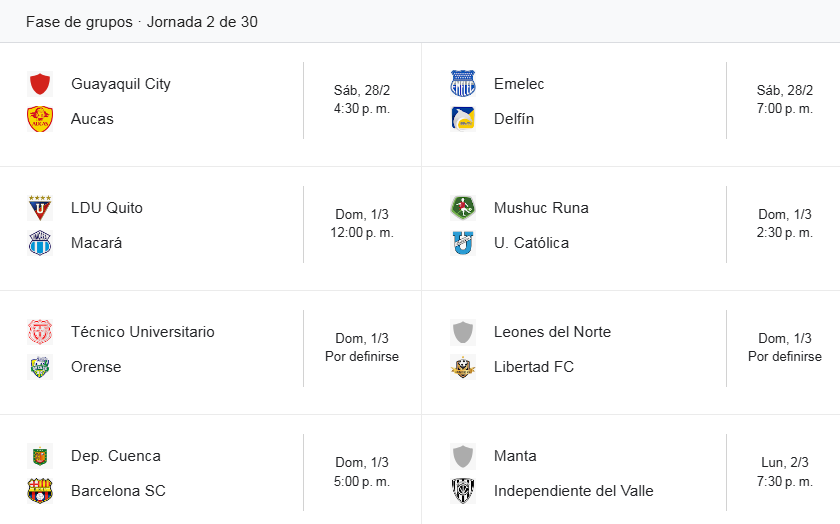This screenshot has height=524, width=840.
Task: Click the LDU Quito shield icon
Action: pos(40,208)
